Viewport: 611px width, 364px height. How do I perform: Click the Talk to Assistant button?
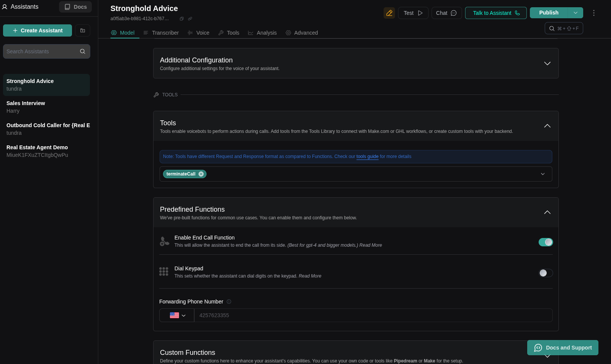point(496,13)
